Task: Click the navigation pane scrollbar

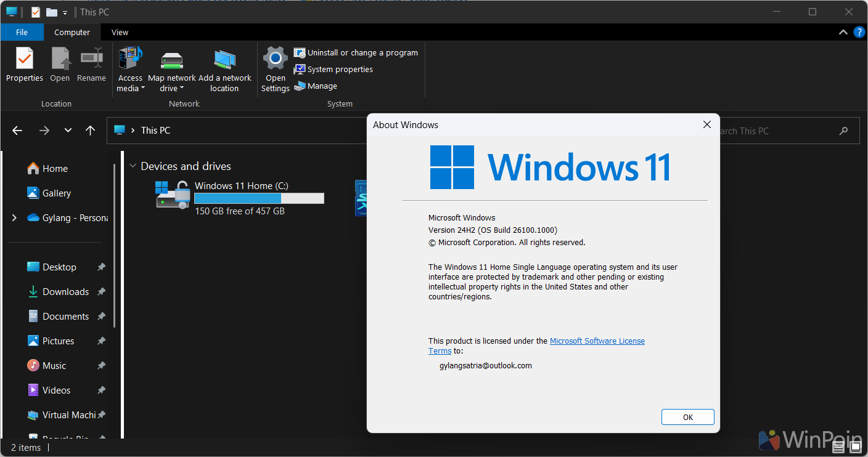Action: pyautogui.click(x=114, y=245)
